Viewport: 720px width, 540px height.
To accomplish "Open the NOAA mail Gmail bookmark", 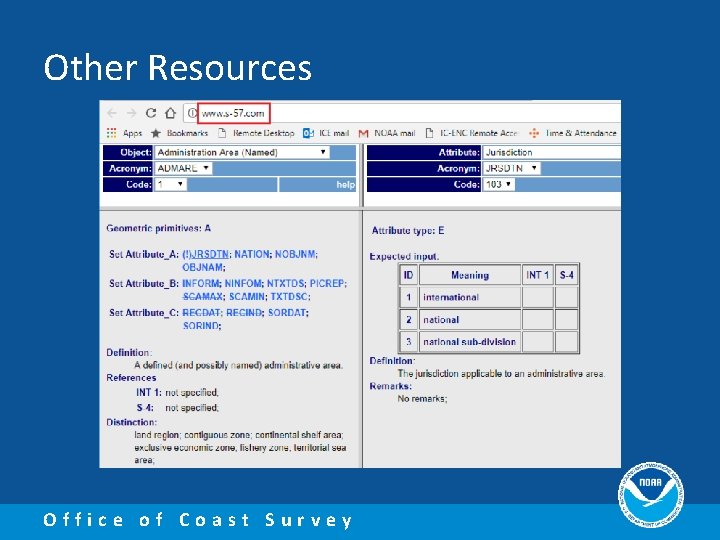I will 387,133.
